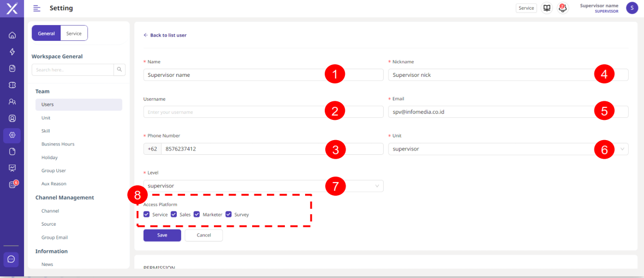The image size is (644, 278).
Task: Click the Back to list user link
Action: (x=165, y=35)
